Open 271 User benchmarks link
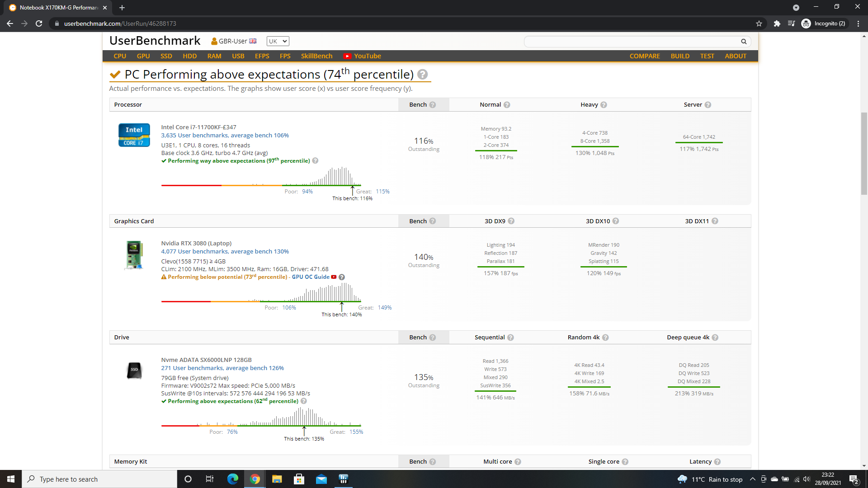This screenshot has width=868, height=488. [x=222, y=368]
